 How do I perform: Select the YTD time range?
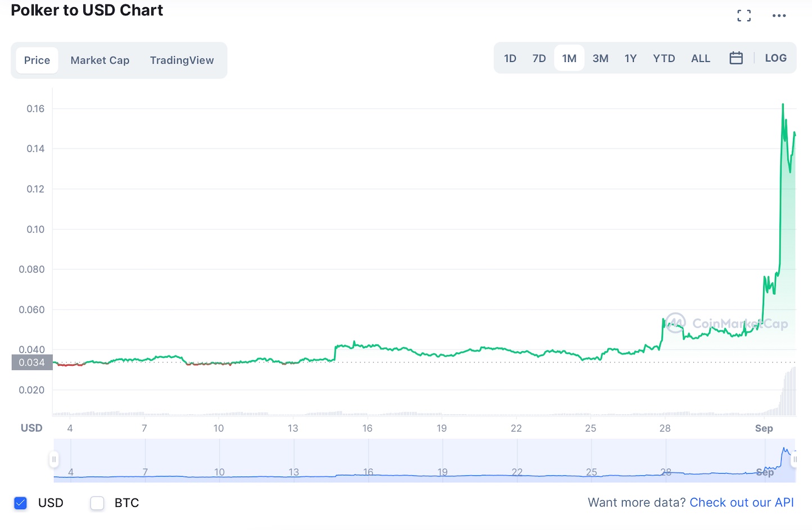pos(664,59)
